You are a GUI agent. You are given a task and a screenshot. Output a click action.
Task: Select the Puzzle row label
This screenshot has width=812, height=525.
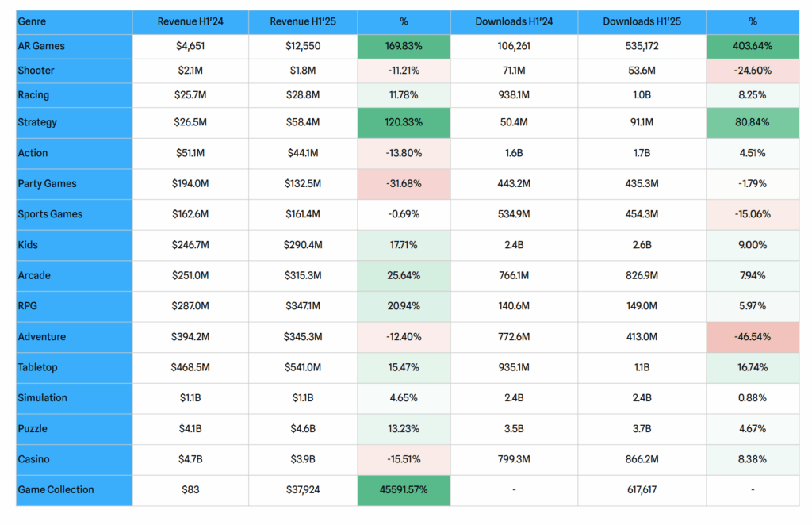[x=74, y=429]
